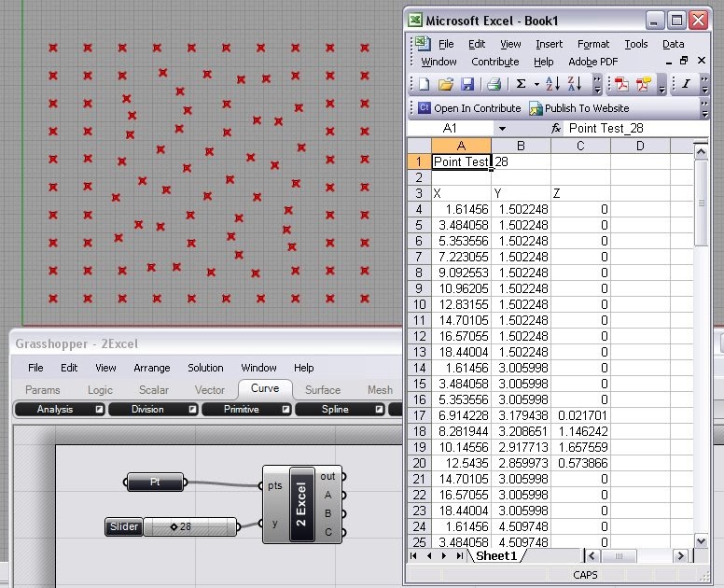Switch to the Params tab in Grasshopper

point(43,390)
